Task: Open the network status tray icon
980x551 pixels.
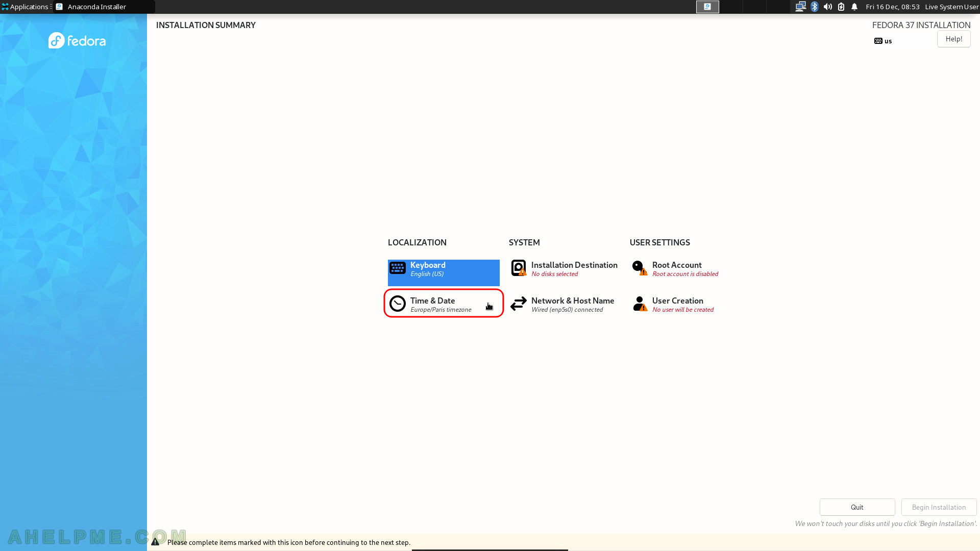Action: coord(800,7)
